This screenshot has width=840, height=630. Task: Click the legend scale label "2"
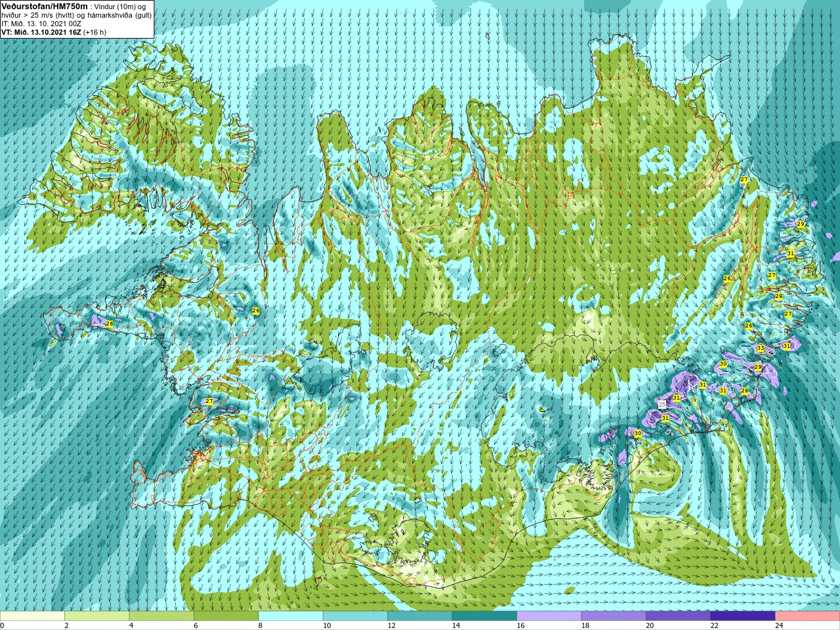coord(66,625)
